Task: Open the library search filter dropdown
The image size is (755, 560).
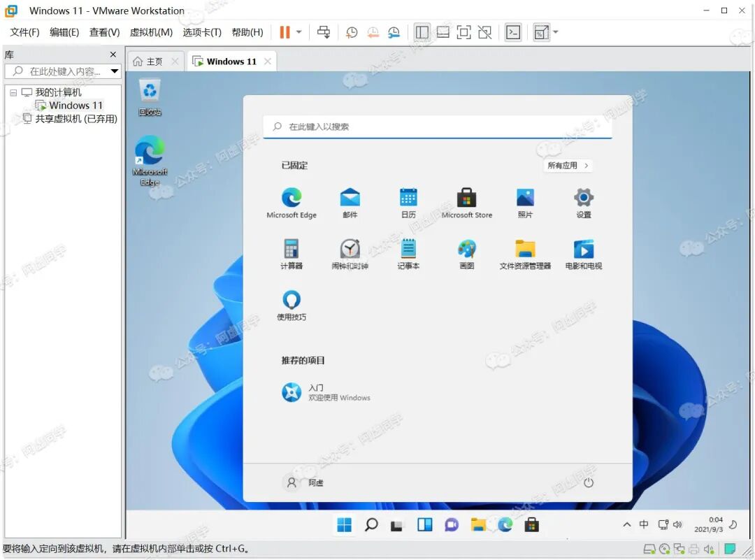Action: point(115,71)
